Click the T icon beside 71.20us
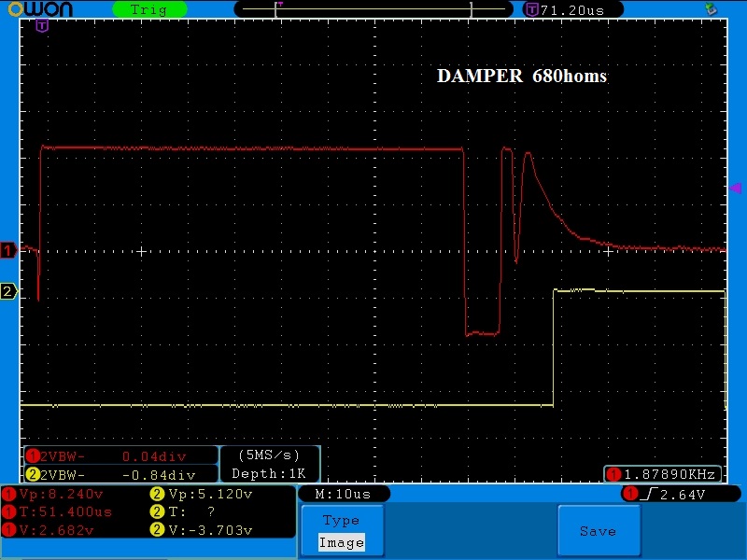The height and width of the screenshot is (560, 747). pos(531,9)
